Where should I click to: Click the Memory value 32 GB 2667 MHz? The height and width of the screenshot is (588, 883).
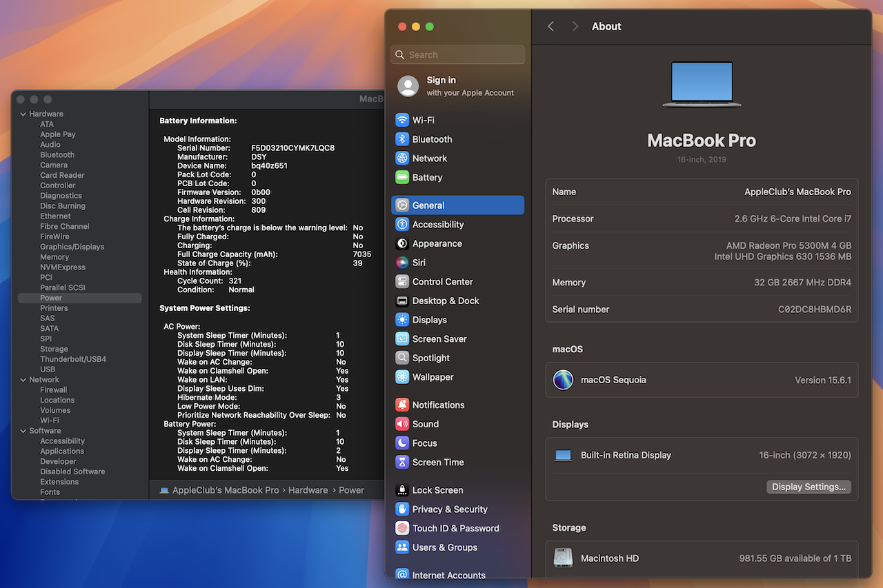(802, 283)
